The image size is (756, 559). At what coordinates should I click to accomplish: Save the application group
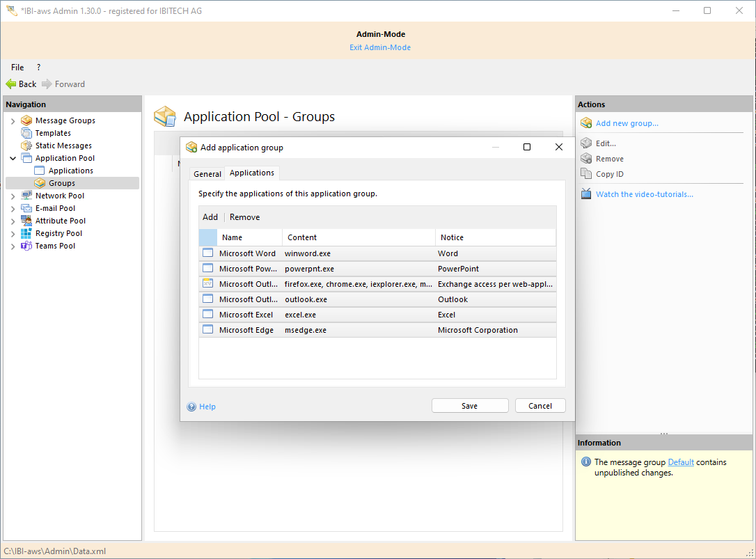(470, 406)
